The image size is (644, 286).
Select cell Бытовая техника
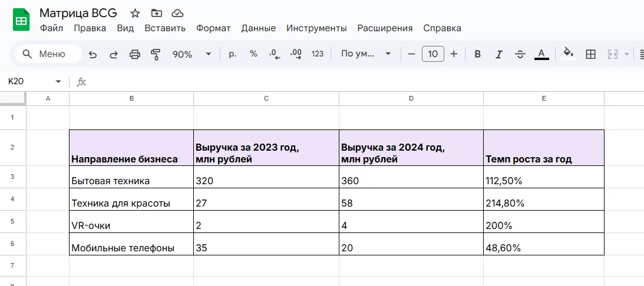[131, 177]
